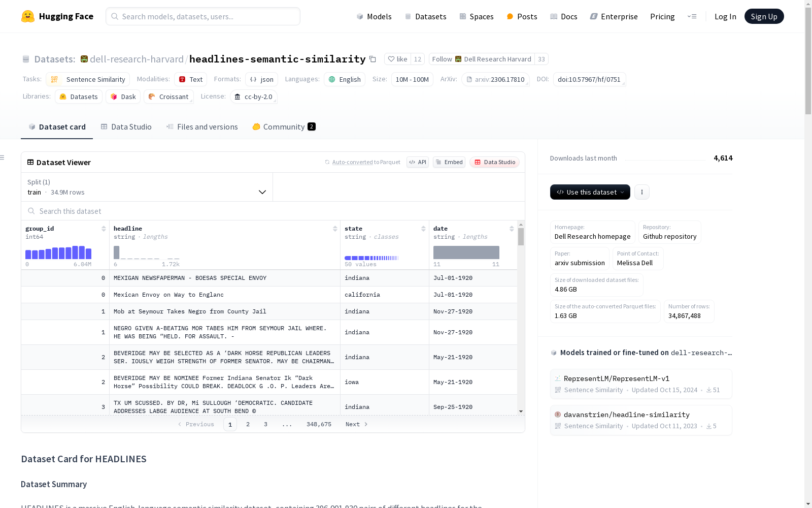Click the search magnifier icon in top bar
The height and width of the screenshot is (508, 812).
[115, 16]
